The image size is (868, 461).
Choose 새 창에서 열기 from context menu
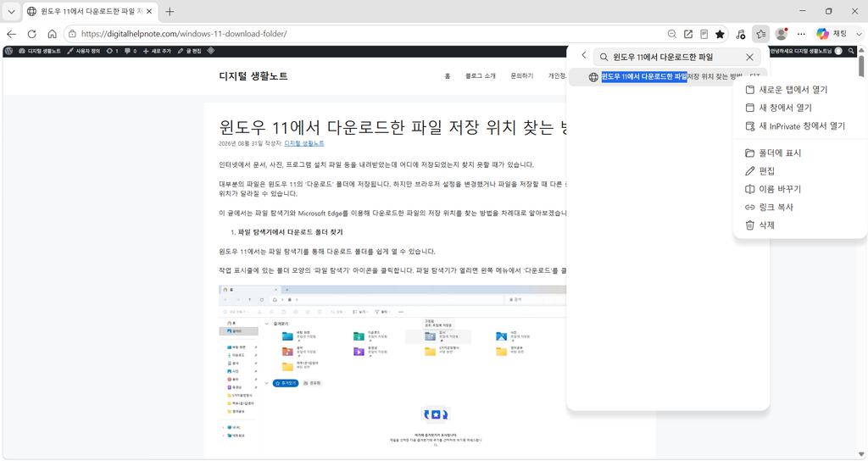[x=800, y=108]
